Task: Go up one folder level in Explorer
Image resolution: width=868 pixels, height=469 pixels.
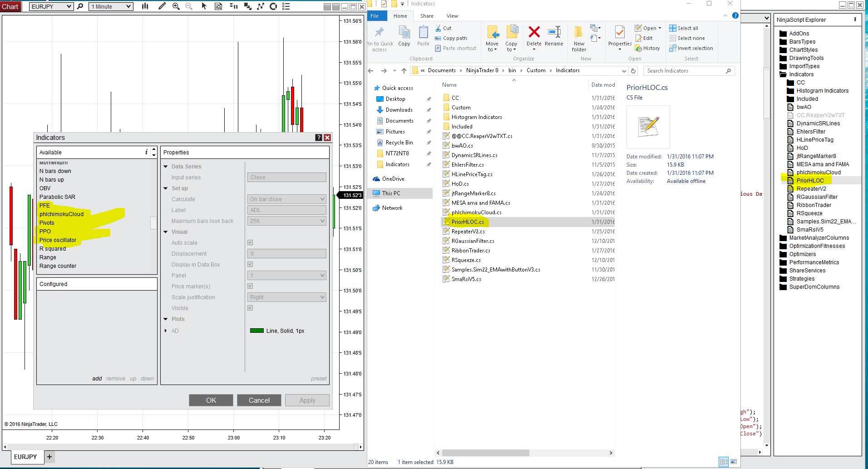Action: coord(404,71)
